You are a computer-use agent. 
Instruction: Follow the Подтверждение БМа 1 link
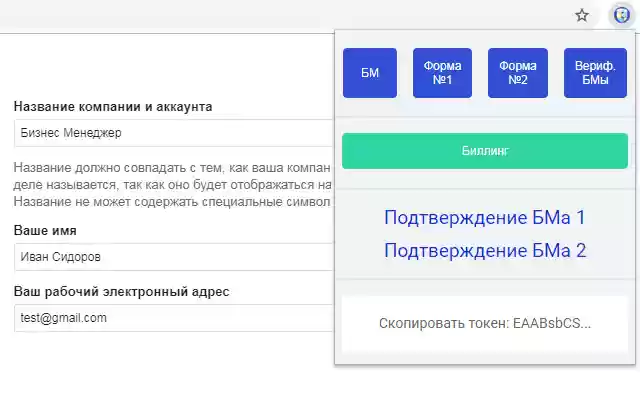485,218
